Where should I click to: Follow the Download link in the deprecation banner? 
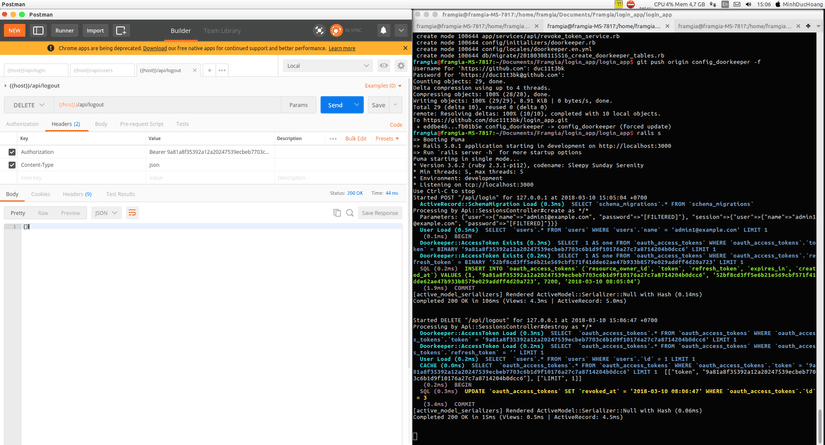pos(155,48)
